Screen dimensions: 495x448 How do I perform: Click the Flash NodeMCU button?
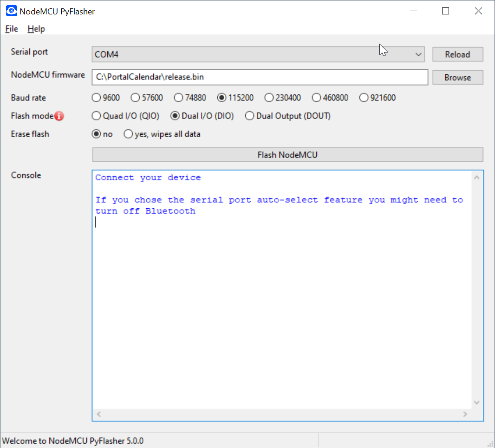[287, 155]
